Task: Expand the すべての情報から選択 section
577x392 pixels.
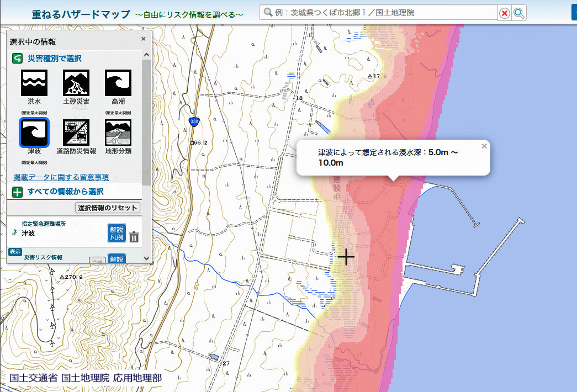Action: pos(18,192)
